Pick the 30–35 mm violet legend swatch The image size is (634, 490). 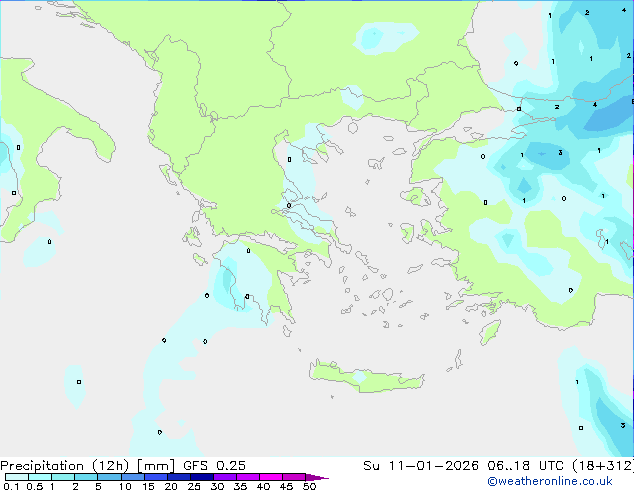225,477
